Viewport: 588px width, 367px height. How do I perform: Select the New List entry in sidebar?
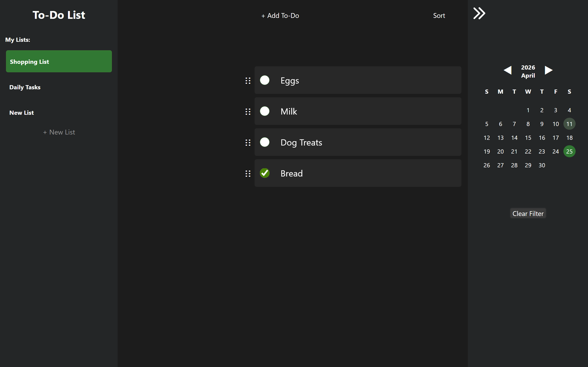click(21, 112)
